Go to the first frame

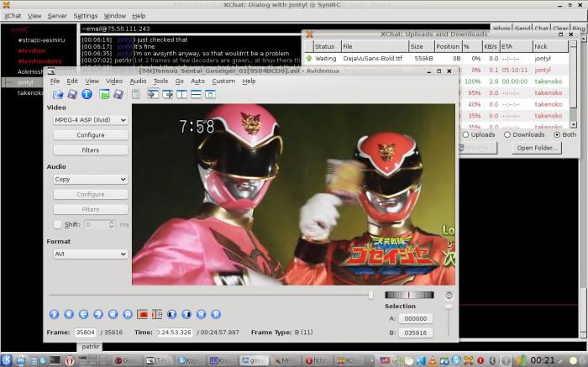click(201, 314)
